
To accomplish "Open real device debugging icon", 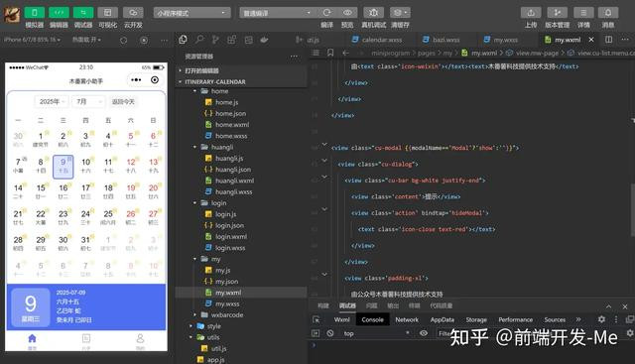I will pyautogui.click(x=373, y=13).
